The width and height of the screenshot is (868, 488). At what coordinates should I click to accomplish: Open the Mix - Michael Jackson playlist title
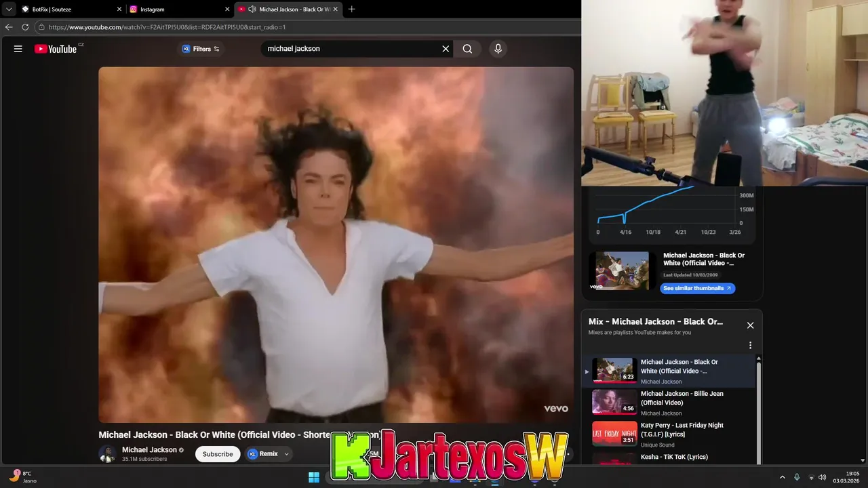point(655,321)
